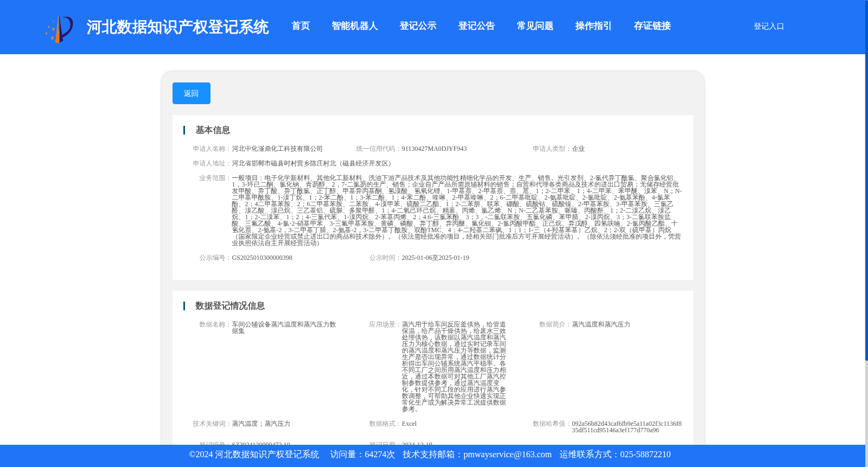The width and height of the screenshot is (868, 467).
Task: Open the 智能机器人 menu item
Action: click(355, 26)
